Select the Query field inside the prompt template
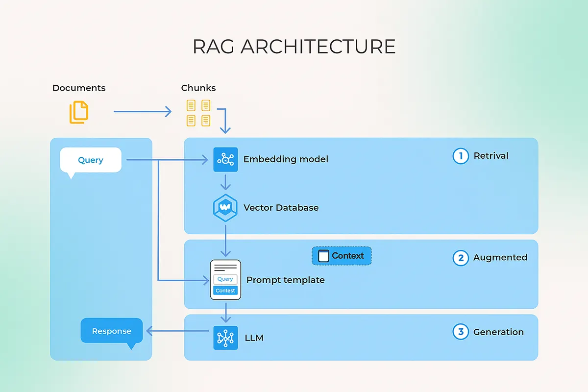588x392 pixels. [x=225, y=279]
